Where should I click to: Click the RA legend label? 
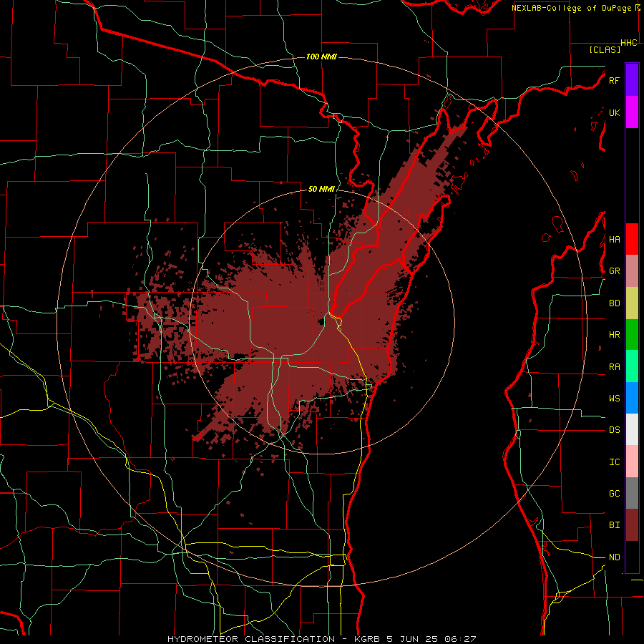coord(614,367)
